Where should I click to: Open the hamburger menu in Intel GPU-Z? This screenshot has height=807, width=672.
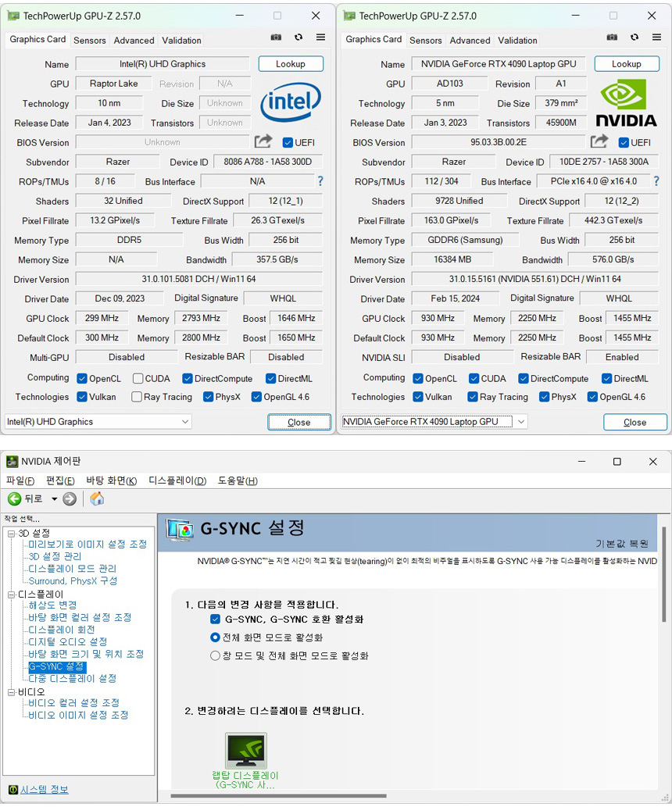[x=320, y=37]
